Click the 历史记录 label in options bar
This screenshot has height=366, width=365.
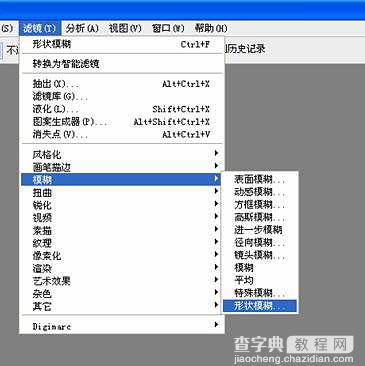[x=247, y=49]
